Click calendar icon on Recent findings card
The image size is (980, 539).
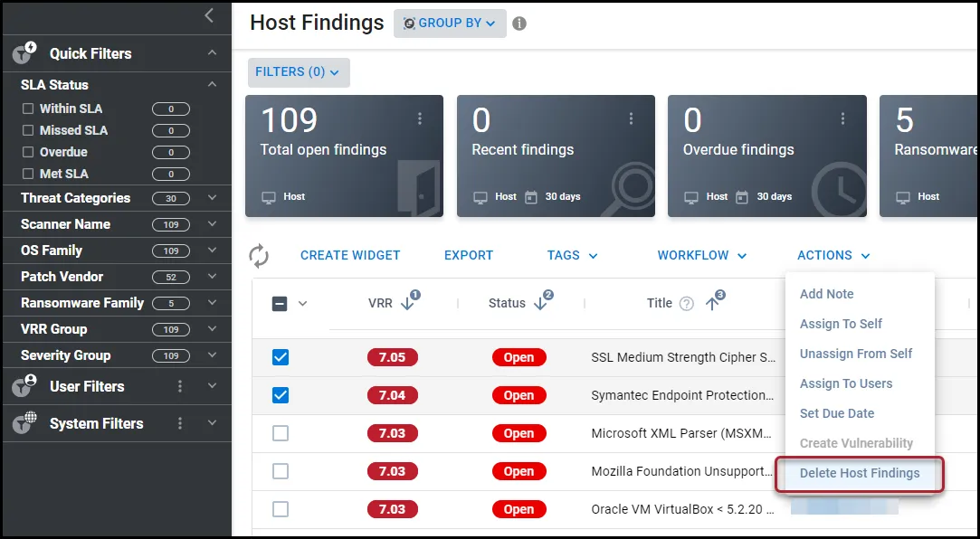tap(530, 197)
